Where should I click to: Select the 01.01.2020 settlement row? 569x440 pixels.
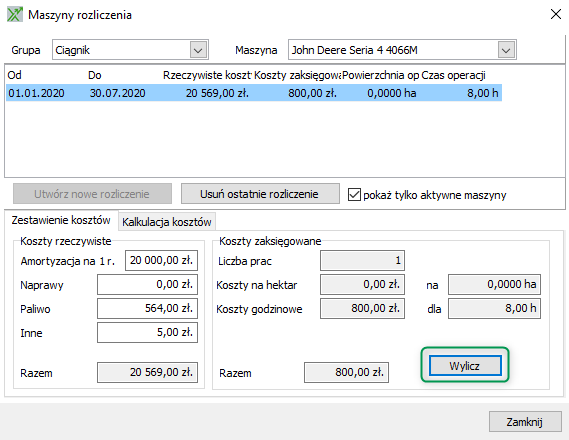click(254, 93)
